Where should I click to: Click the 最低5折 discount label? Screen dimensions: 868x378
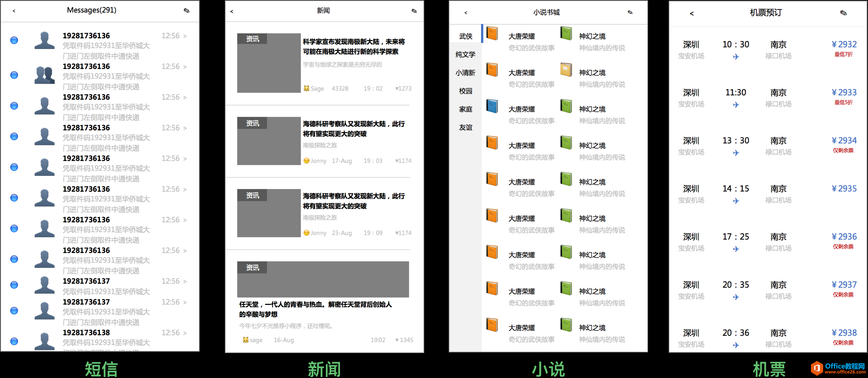click(x=843, y=103)
